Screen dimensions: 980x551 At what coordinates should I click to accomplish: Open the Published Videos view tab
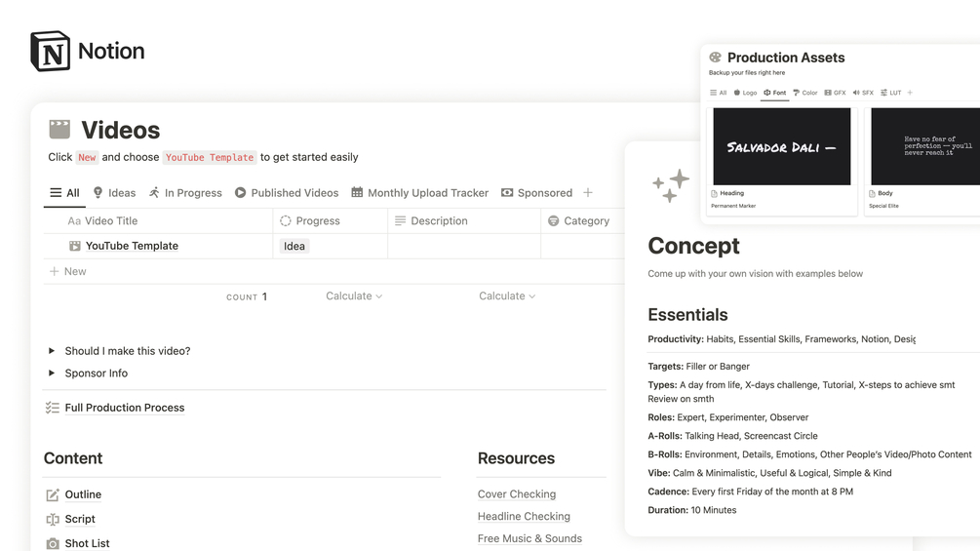point(287,193)
